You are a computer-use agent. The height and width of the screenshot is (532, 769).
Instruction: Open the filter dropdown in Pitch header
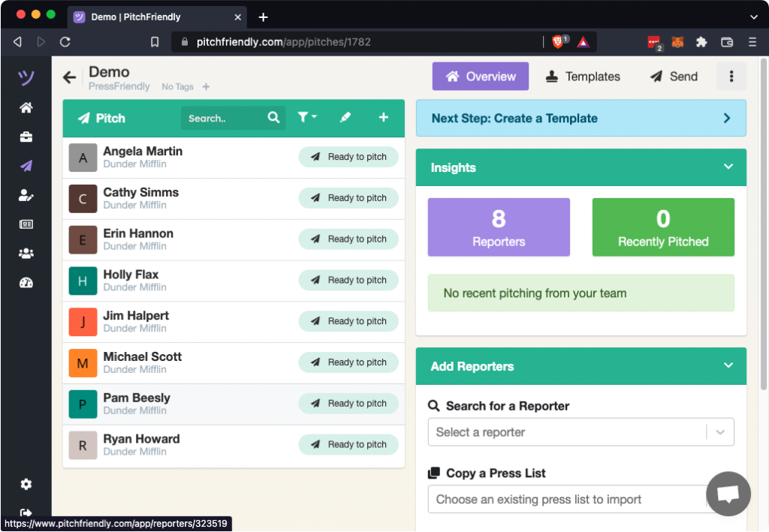(x=306, y=118)
